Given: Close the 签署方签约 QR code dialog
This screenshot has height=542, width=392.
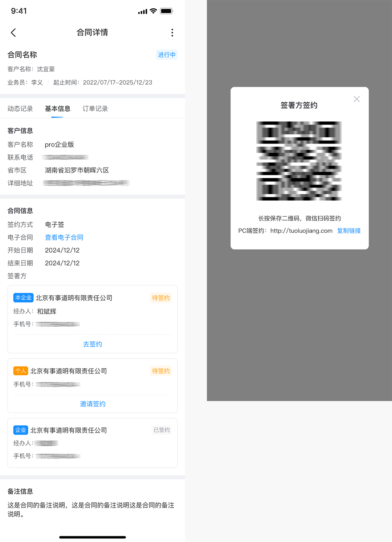Looking at the screenshot, I should pyautogui.click(x=356, y=99).
